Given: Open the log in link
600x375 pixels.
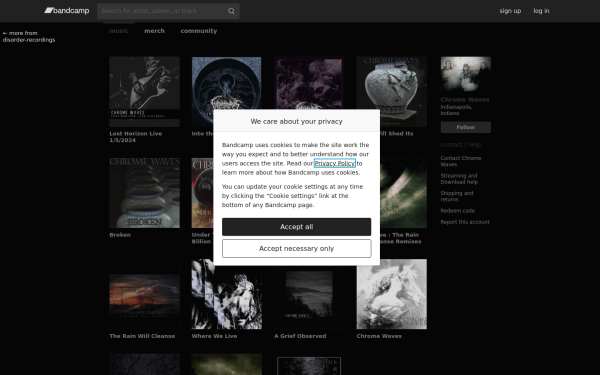Looking at the screenshot, I should coord(541,11).
